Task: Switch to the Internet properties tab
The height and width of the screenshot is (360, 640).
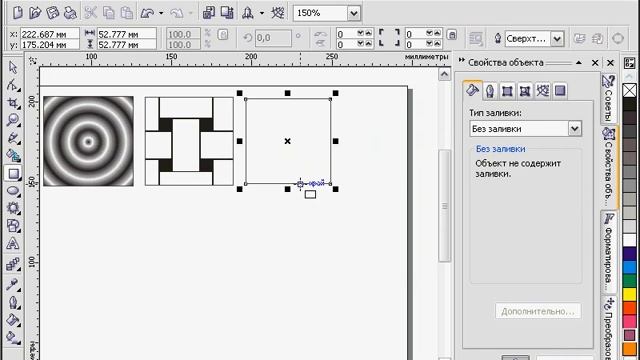Action: [542, 91]
